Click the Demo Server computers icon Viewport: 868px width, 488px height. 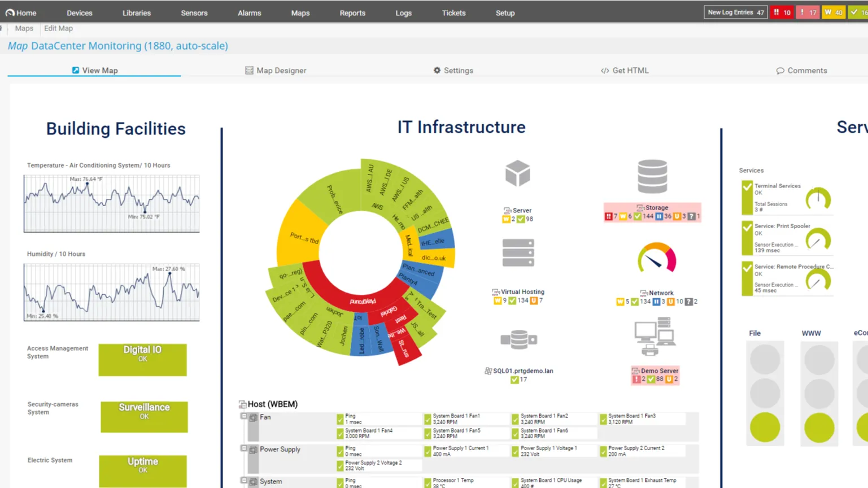pyautogui.click(x=655, y=336)
